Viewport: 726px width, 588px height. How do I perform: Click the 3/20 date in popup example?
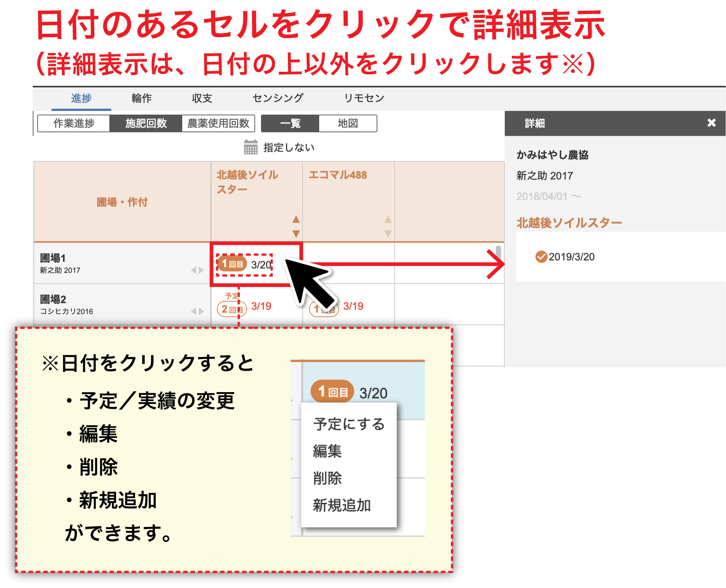pyautogui.click(x=373, y=393)
